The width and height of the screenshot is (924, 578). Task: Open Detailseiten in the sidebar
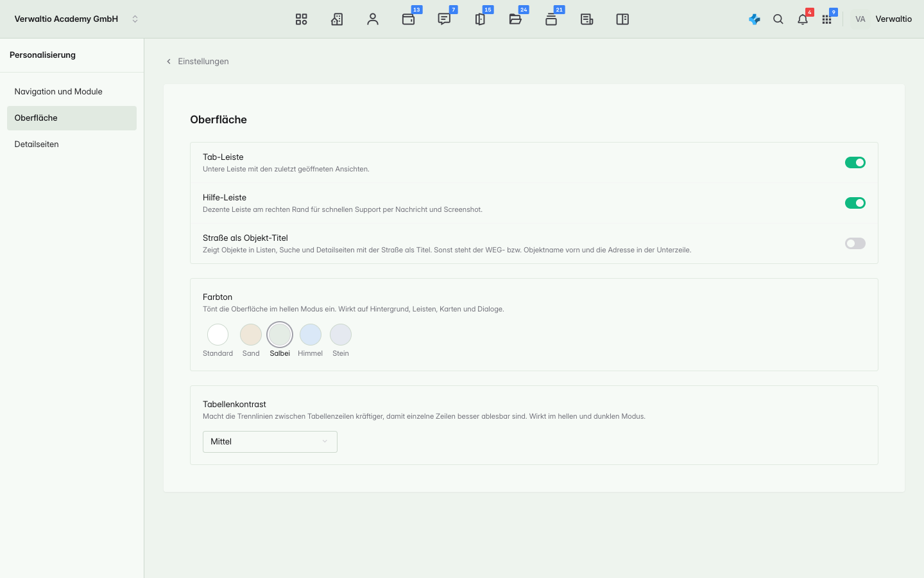72,144
